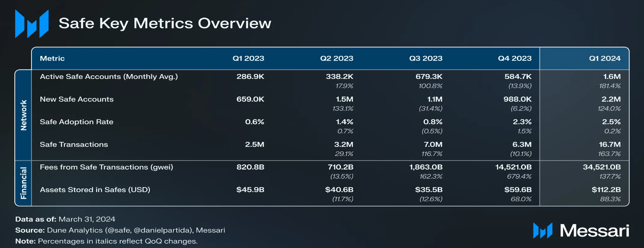
Task: Click the '116.7%' QoQ change
Action: (x=432, y=154)
